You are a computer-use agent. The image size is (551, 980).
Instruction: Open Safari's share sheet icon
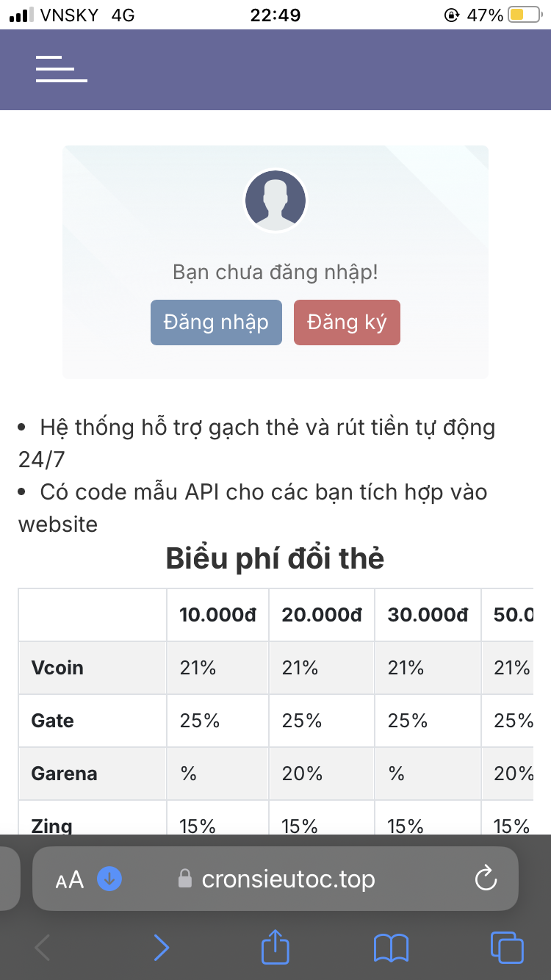click(x=275, y=948)
